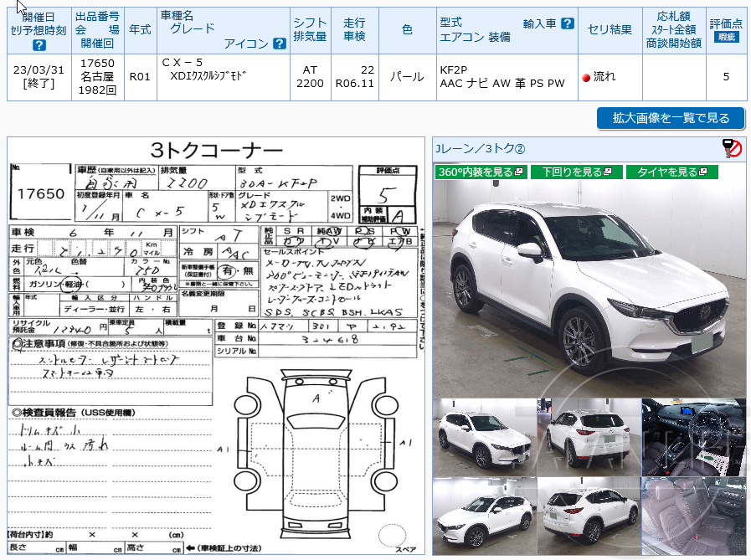Click the external-link icon on 360°内装を見る
This screenshot has width=751, height=560.
coord(519,170)
